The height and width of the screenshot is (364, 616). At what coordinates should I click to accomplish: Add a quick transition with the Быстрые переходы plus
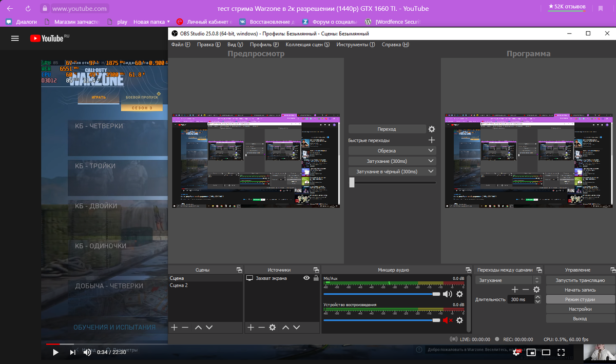[x=432, y=140]
